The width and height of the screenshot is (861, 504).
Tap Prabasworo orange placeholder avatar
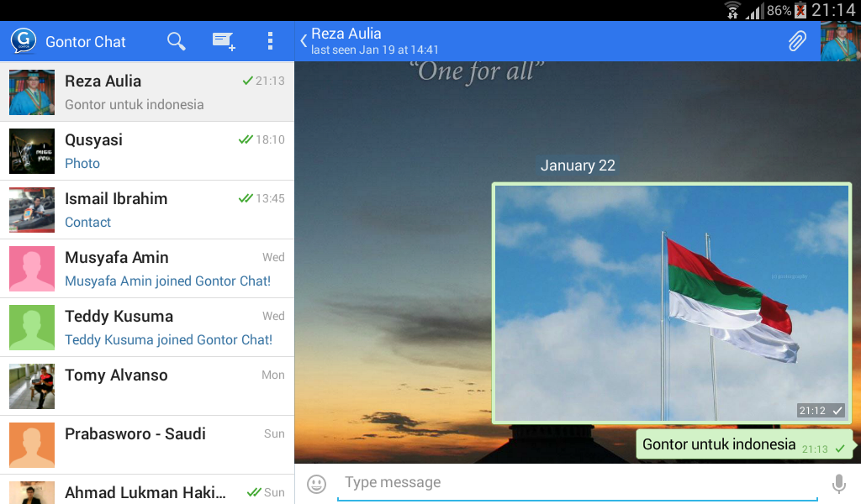pos(32,444)
